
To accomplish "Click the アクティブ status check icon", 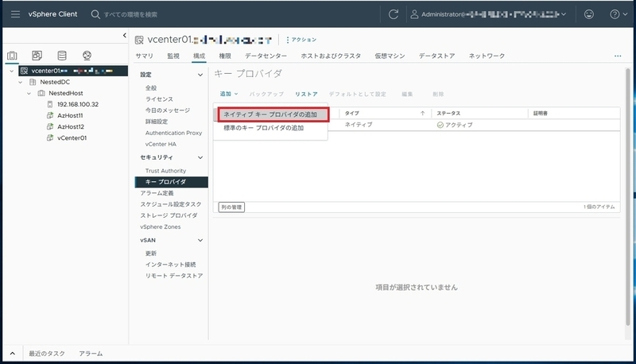I will coord(440,125).
